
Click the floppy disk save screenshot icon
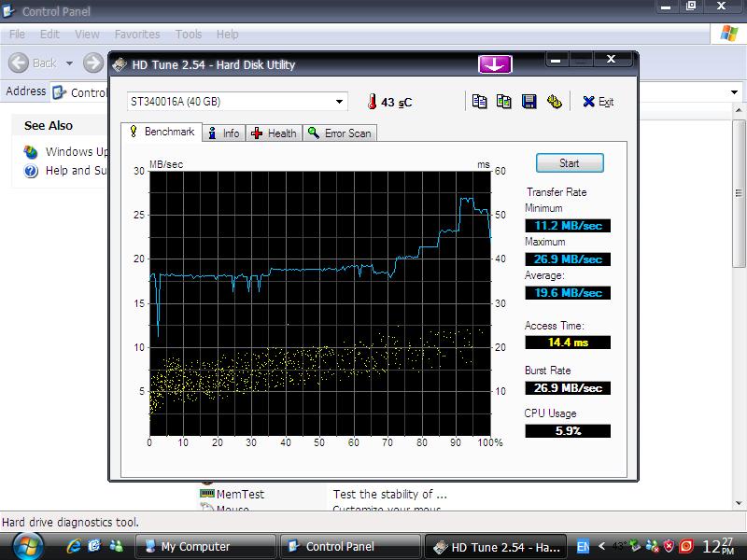tap(529, 102)
